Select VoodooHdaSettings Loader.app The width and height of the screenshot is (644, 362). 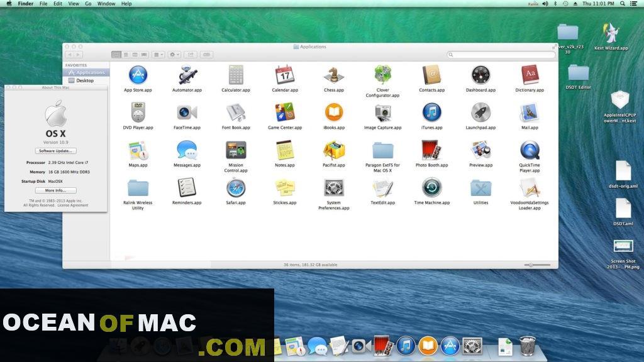point(530,187)
